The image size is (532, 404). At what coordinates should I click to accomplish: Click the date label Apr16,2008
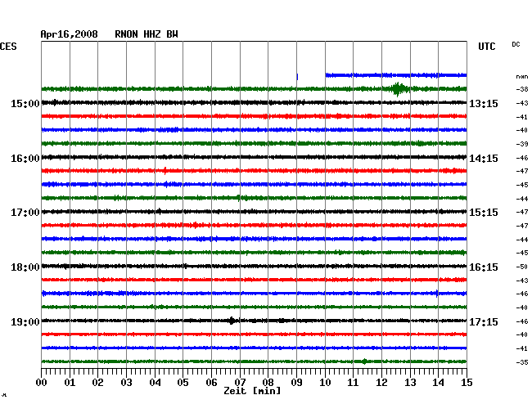[x=69, y=34]
